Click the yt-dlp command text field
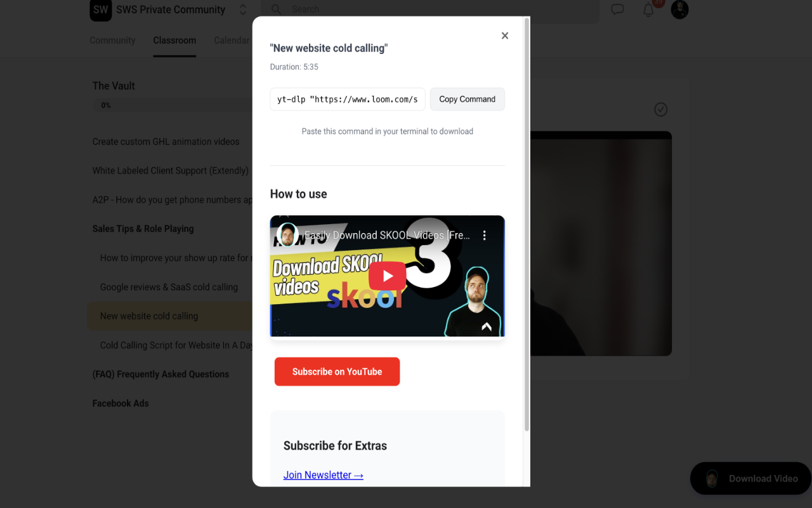This screenshot has width=812, height=508. pyautogui.click(x=348, y=99)
